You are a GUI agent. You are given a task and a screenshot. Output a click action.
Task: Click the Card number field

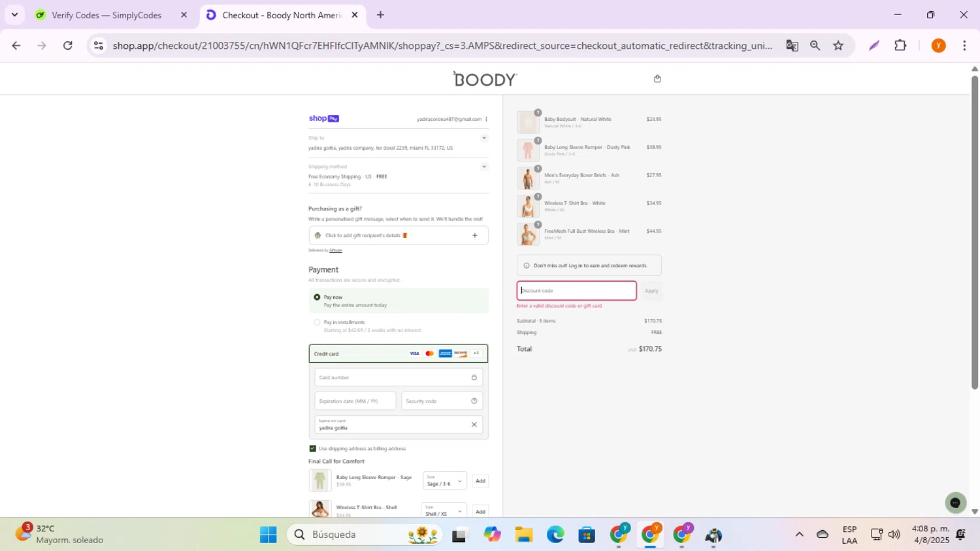click(399, 377)
